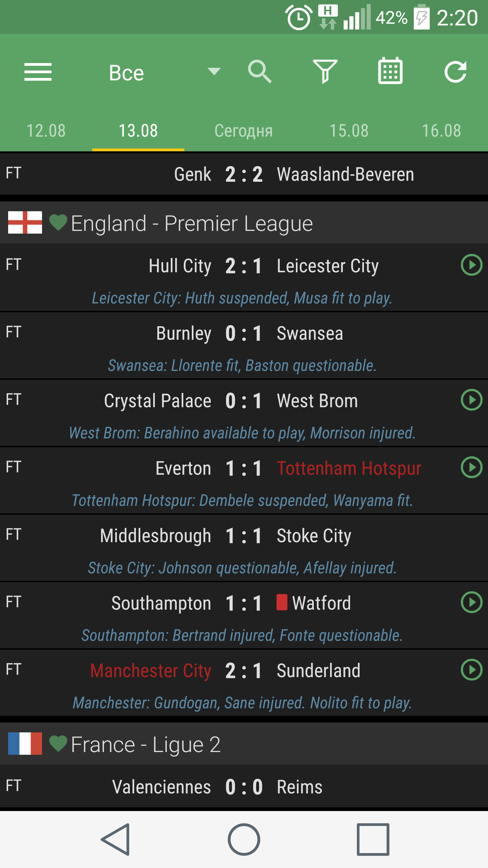Viewport: 488px width, 868px height.
Task: Switch to the Сегодня tab
Action: point(243,131)
